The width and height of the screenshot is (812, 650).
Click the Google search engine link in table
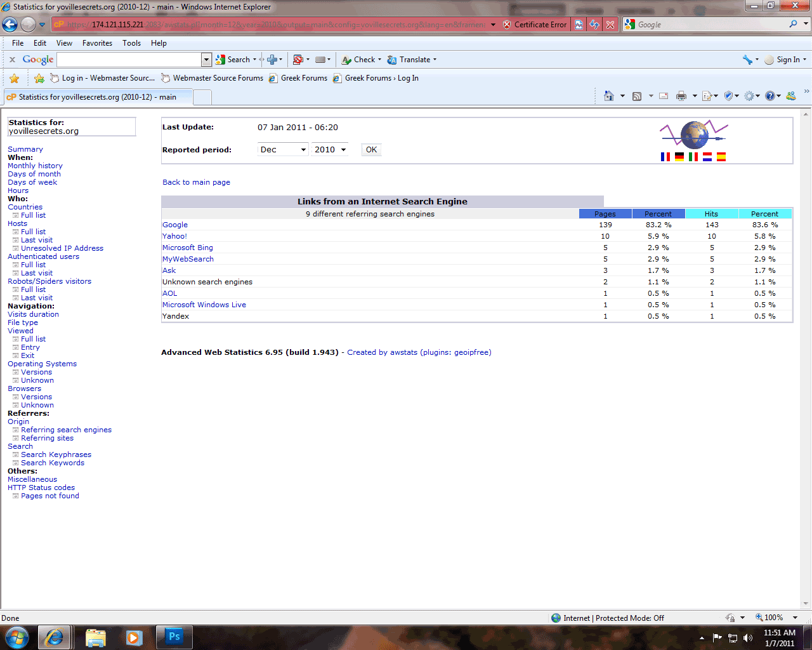pos(175,225)
